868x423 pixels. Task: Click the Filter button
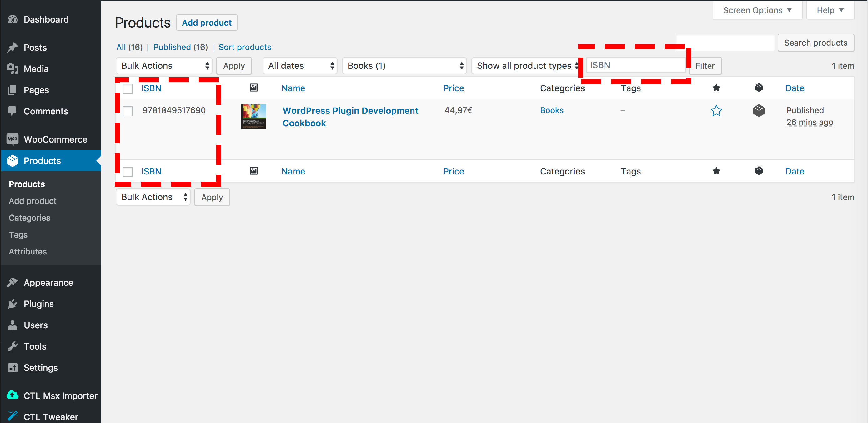click(706, 66)
